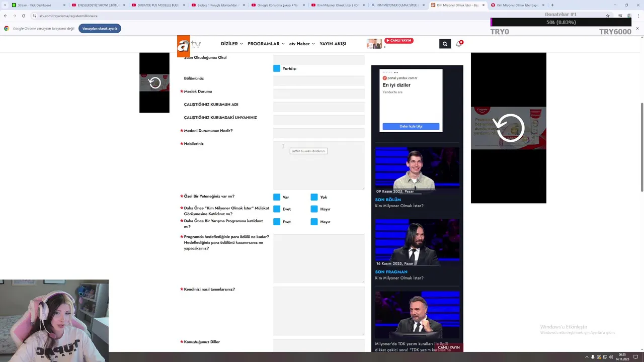Click the atv logo in the header

(189, 46)
